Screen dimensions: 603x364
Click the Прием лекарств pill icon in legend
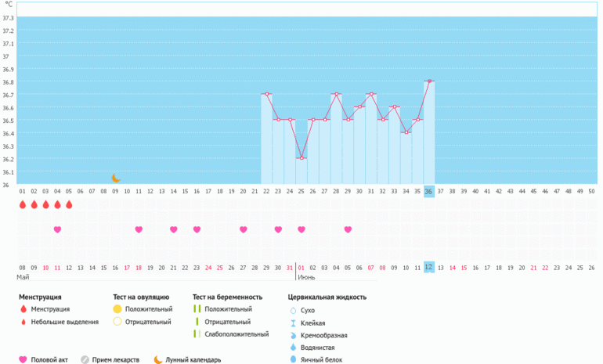click(x=85, y=360)
